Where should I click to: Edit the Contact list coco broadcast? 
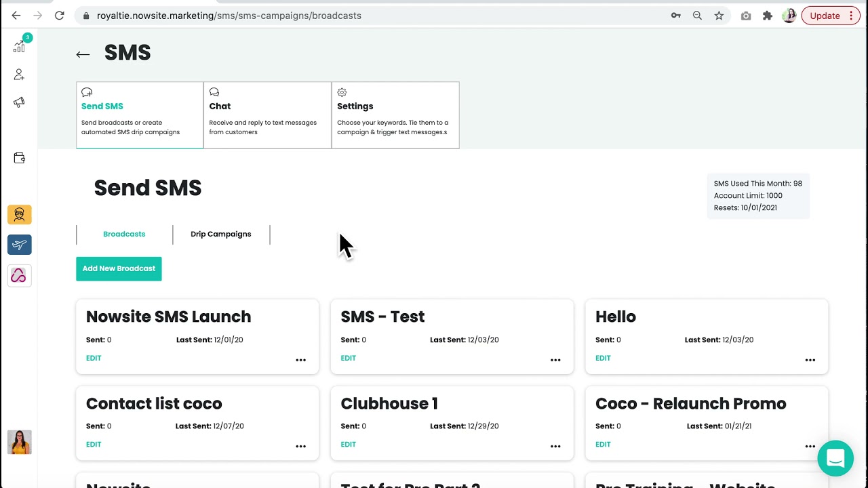(94, 445)
